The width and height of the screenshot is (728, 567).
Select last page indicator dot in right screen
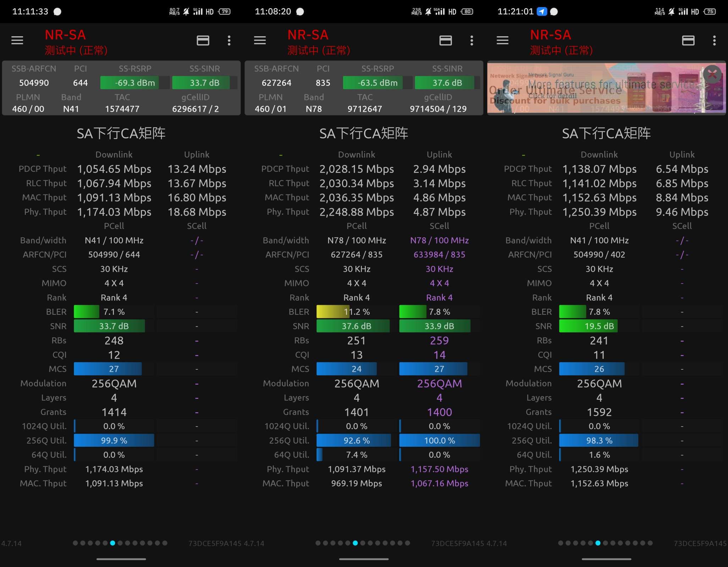click(x=650, y=543)
